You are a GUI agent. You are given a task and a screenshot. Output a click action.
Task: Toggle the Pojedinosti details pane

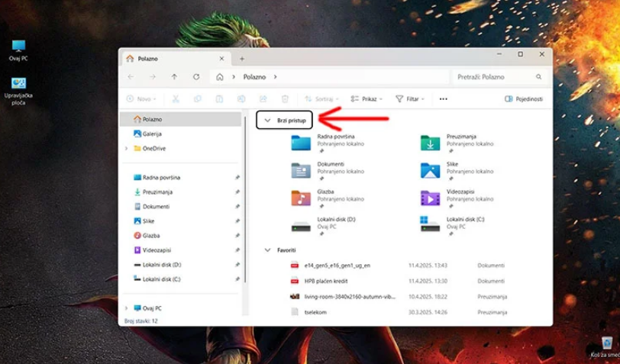(524, 98)
